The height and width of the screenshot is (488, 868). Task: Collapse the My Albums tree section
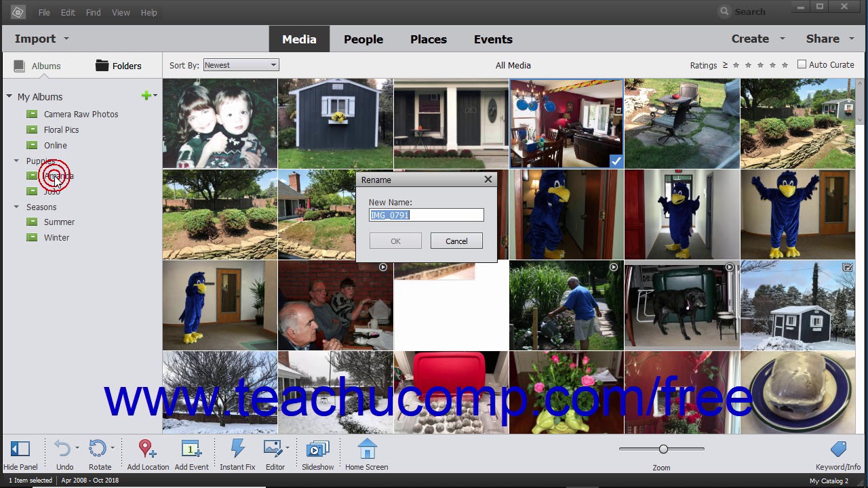(9, 96)
